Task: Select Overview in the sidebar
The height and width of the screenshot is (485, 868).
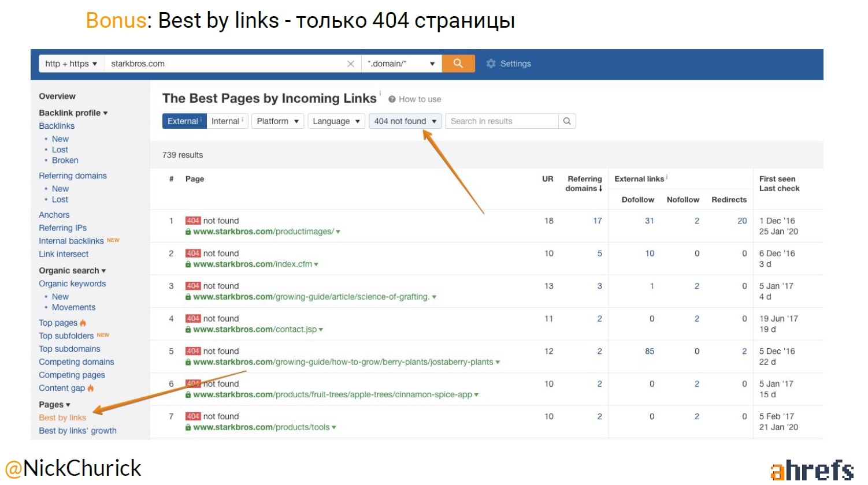Action: coord(57,96)
